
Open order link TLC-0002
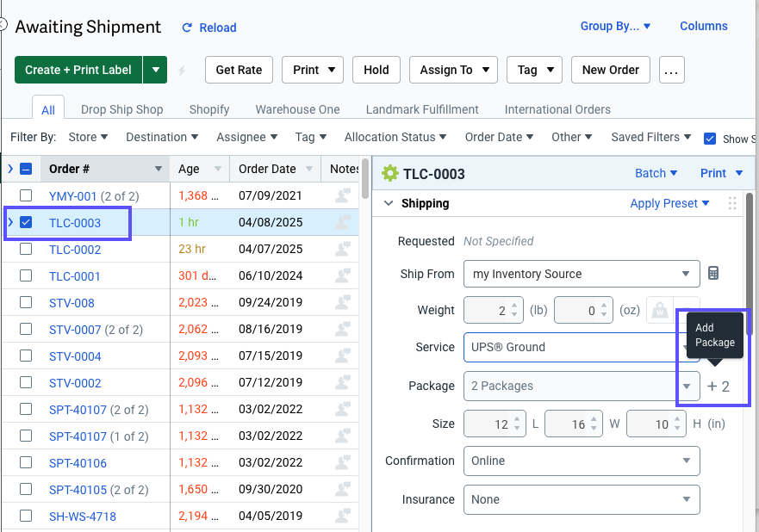tap(75, 250)
